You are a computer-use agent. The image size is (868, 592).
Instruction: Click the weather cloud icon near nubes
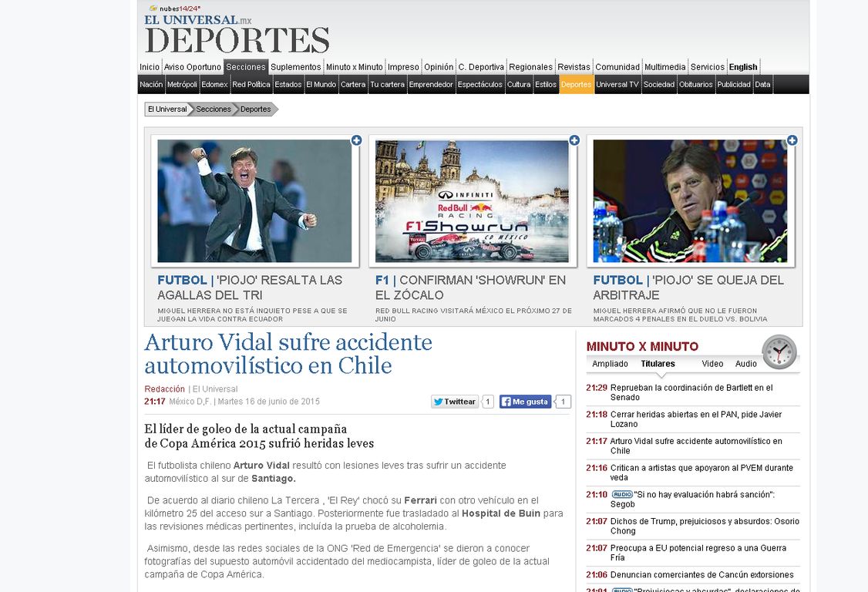point(153,8)
